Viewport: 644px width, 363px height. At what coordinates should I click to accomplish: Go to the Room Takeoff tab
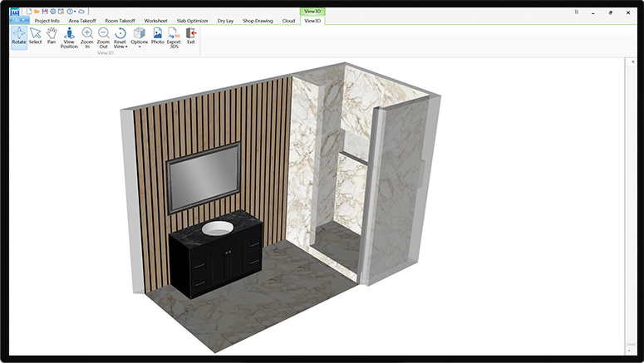point(120,20)
